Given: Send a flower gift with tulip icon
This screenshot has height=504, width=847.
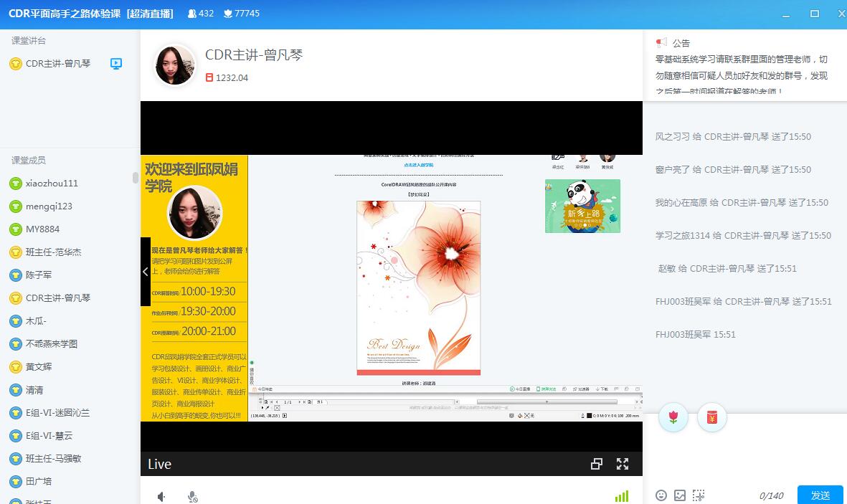Looking at the screenshot, I should 673,417.
